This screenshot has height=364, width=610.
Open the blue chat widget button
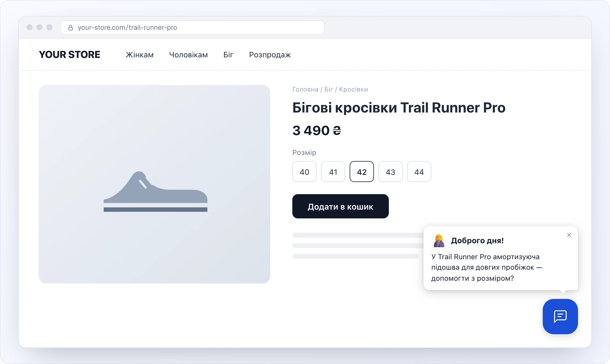tap(560, 316)
